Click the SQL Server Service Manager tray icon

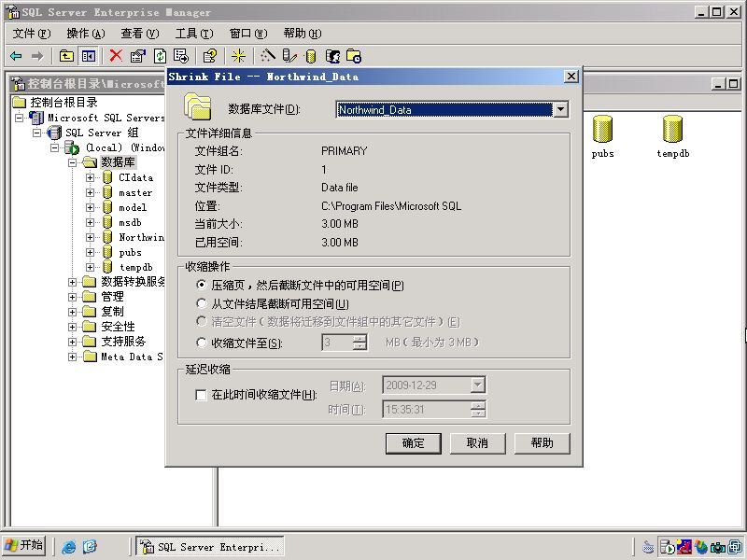[x=668, y=547]
